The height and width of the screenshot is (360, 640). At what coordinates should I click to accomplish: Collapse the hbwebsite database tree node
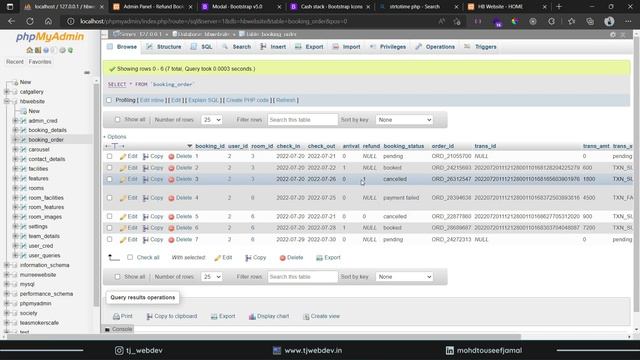[7, 101]
